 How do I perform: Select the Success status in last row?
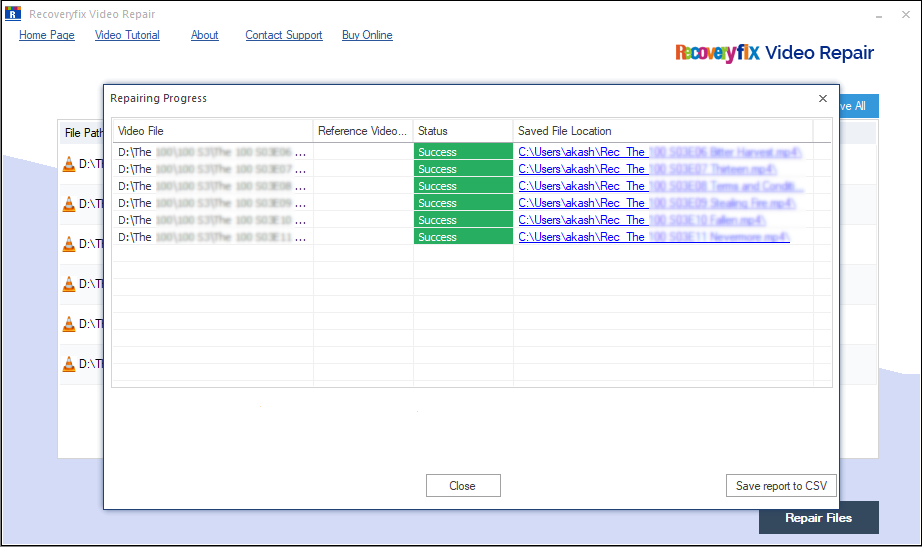coord(463,237)
